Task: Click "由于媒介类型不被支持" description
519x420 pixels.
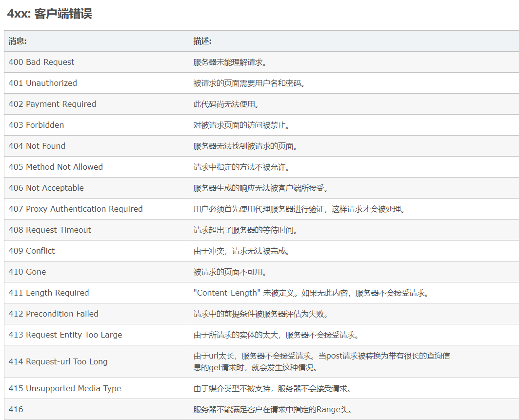Action: (x=272, y=389)
